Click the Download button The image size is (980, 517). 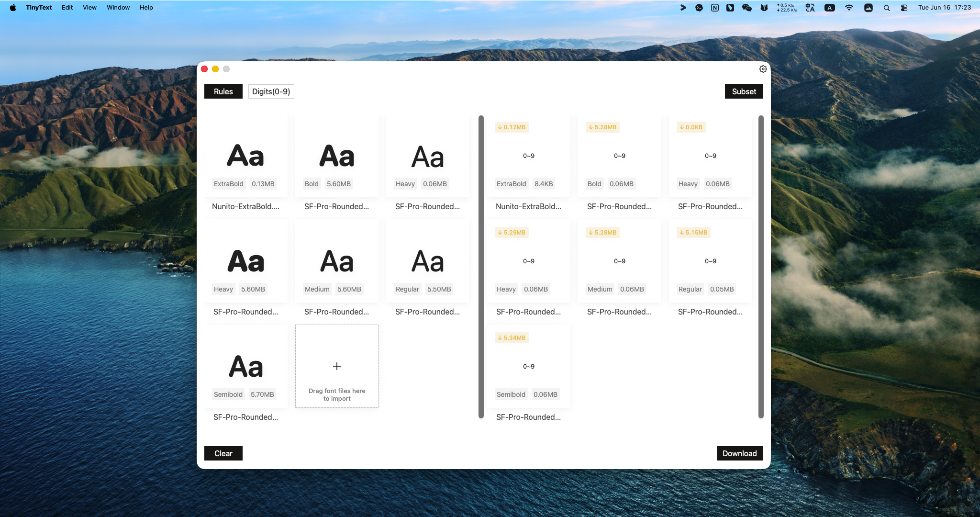pos(740,453)
